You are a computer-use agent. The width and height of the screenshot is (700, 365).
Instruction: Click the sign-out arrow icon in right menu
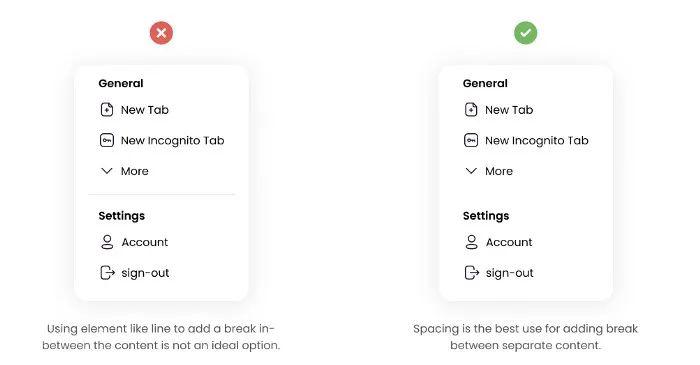click(471, 273)
